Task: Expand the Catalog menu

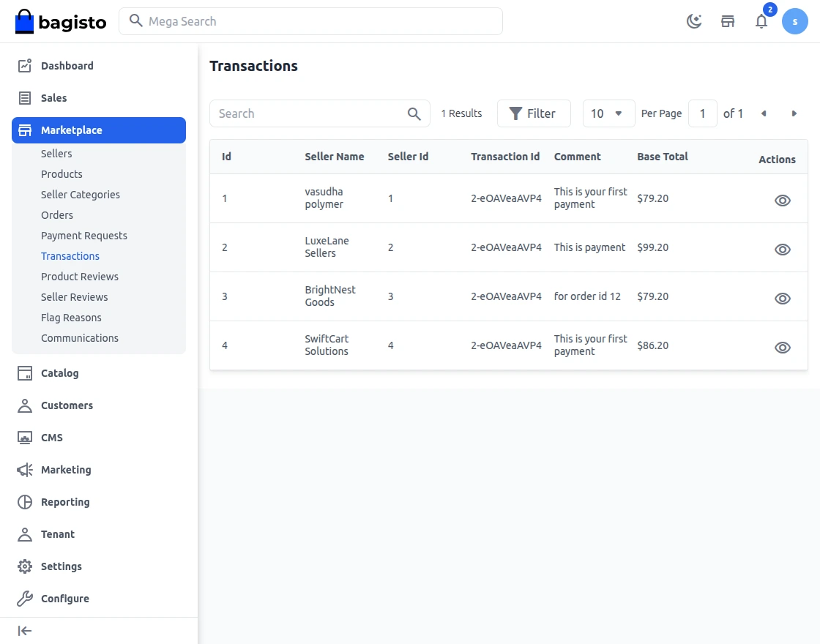Action: [60, 373]
